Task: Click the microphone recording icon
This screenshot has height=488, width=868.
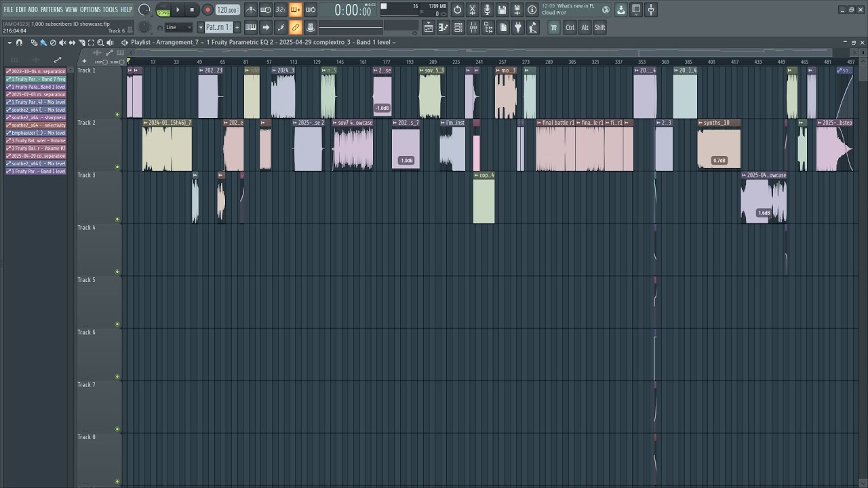Action: tap(487, 9)
